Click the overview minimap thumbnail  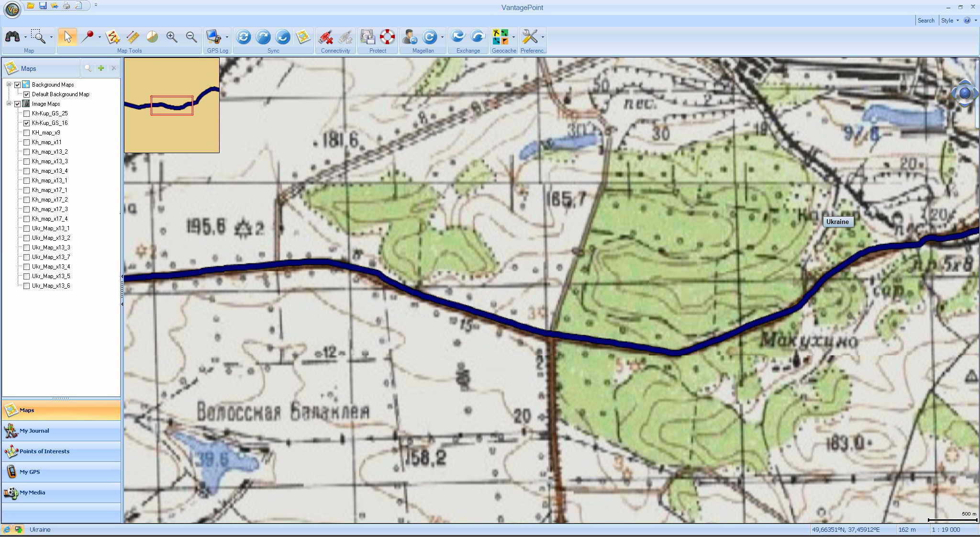pos(172,105)
